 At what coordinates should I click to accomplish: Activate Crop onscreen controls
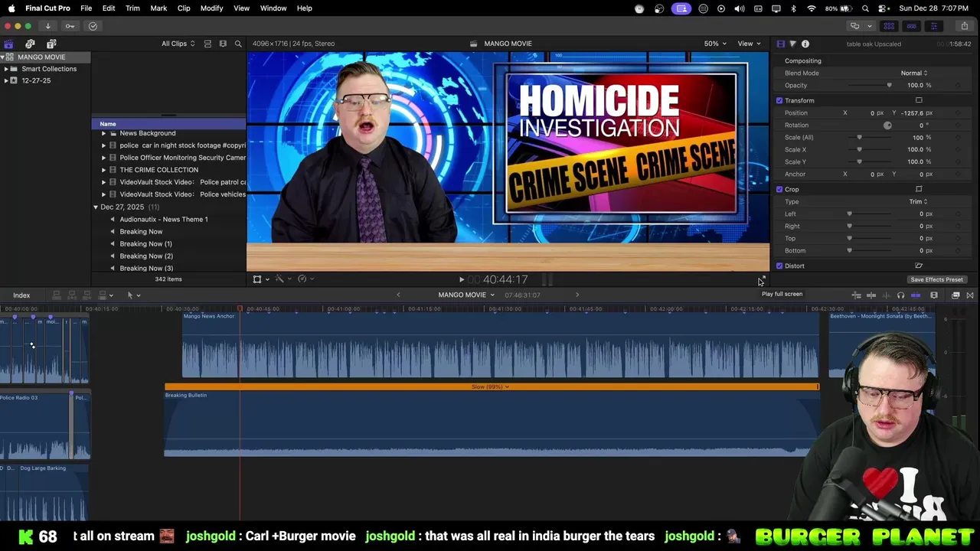point(919,189)
